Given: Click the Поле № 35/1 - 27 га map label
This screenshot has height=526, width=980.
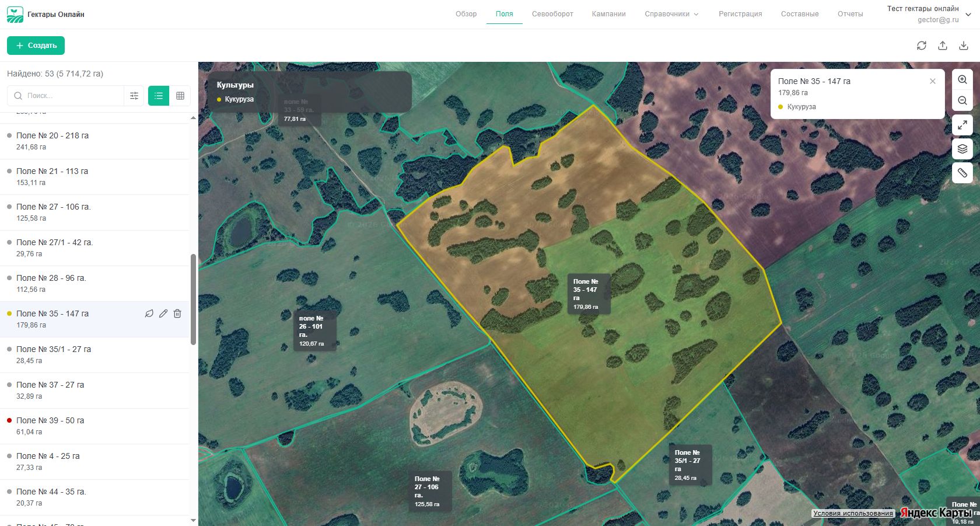Looking at the screenshot, I should click(691, 465).
